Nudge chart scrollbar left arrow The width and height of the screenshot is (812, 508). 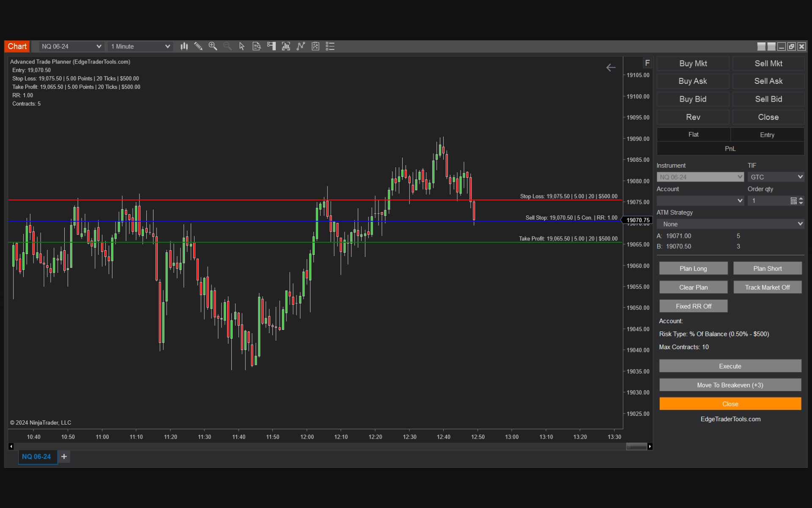coord(11,446)
